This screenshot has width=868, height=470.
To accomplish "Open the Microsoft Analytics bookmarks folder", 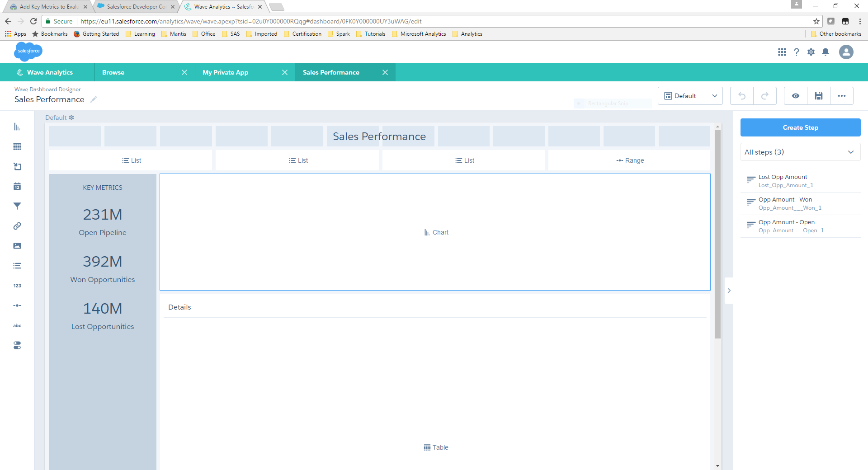I will point(419,34).
